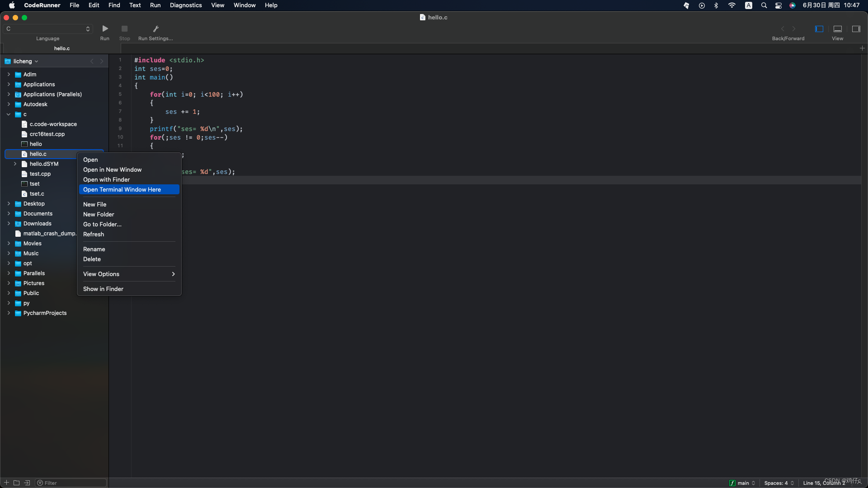This screenshot has height=488, width=868.
Task: Toggle the left sidebar view icon
Action: click(x=819, y=29)
